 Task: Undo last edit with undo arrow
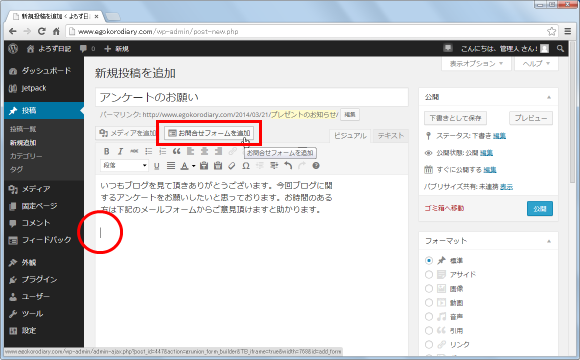pyautogui.click(x=288, y=166)
